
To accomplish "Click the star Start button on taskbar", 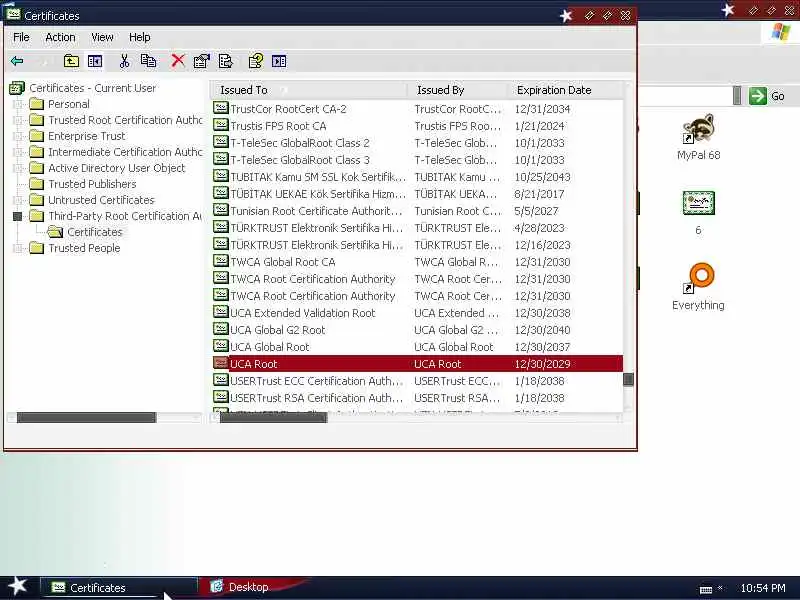I will coord(18,586).
